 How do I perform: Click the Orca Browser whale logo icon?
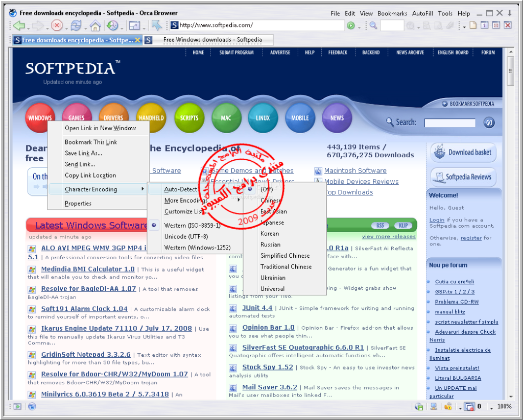(13, 13)
